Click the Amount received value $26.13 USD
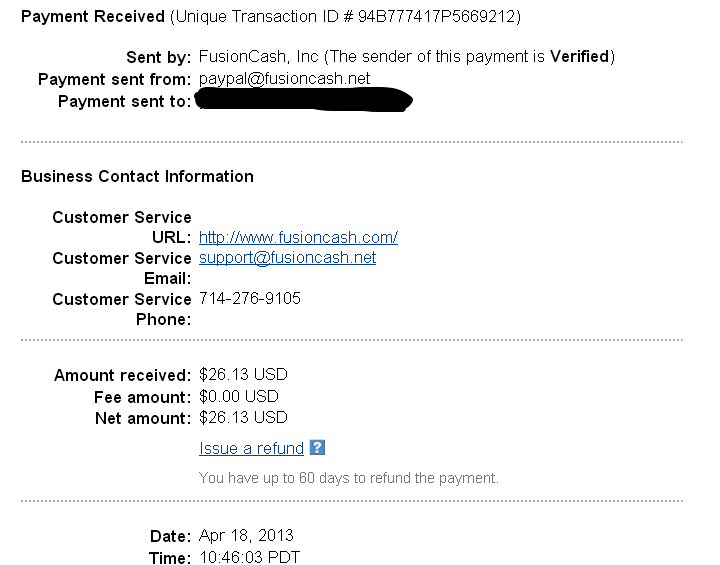720x565 pixels. pos(243,374)
